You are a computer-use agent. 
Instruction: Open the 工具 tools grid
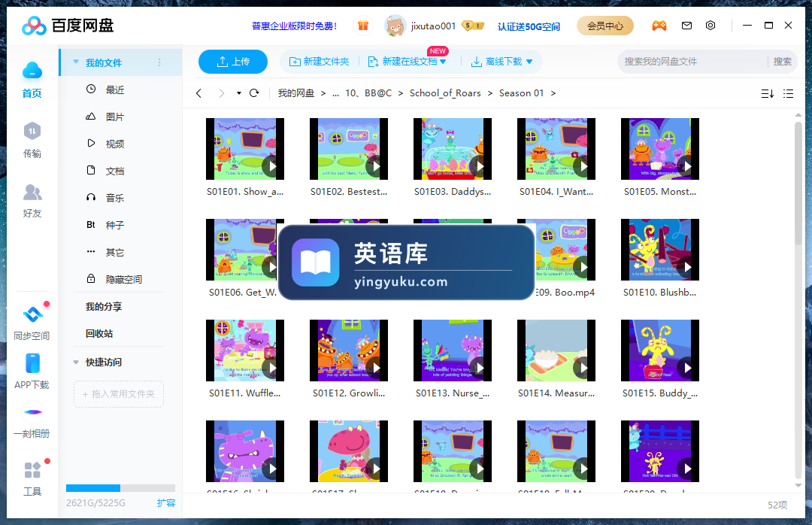pos(32,470)
